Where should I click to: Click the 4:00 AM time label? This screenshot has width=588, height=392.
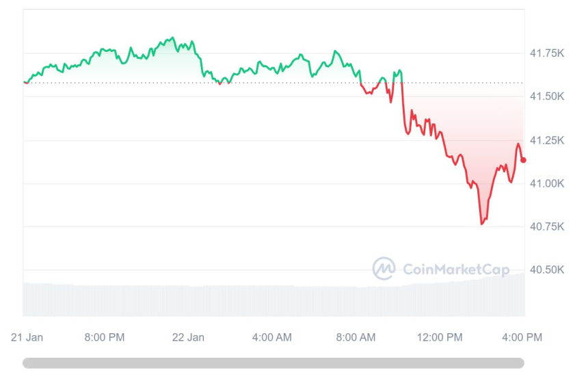coord(272,337)
